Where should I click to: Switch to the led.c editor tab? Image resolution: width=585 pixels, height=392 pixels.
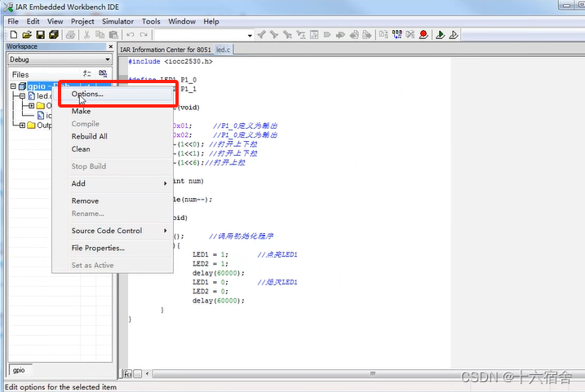coord(223,50)
